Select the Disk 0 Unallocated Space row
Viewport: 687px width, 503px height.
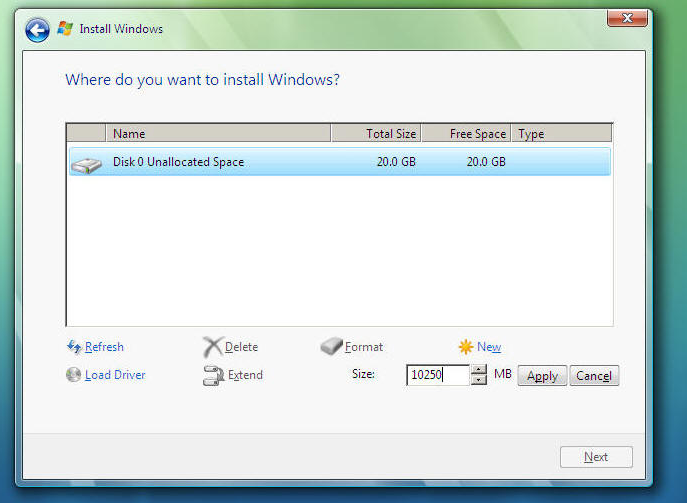coord(340,162)
